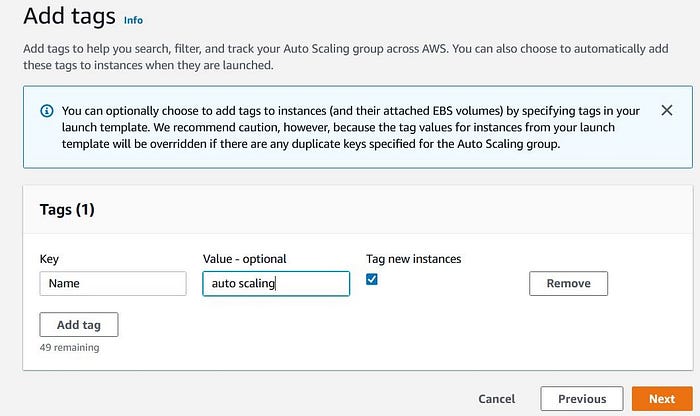700x416 pixels.
Task: Click the Value field with auto scaling
Action: point(276,284)
